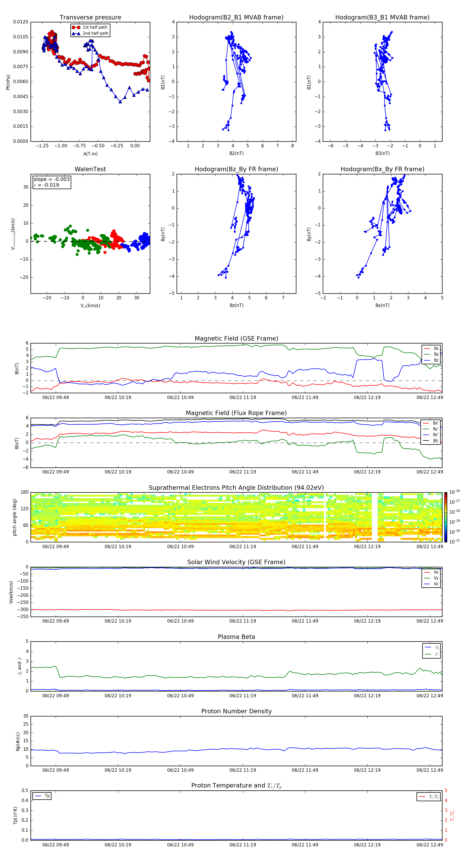Click the "B2(nT)" x-axis label
The height and width of the screenshot is (868, 473).
tap(236, 153)
